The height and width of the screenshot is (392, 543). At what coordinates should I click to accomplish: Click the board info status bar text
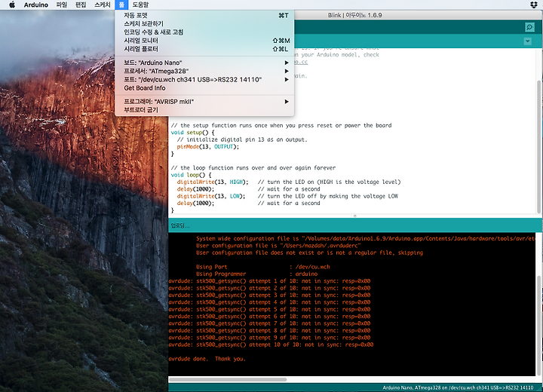pyautogui.click(x=458, y=387)
